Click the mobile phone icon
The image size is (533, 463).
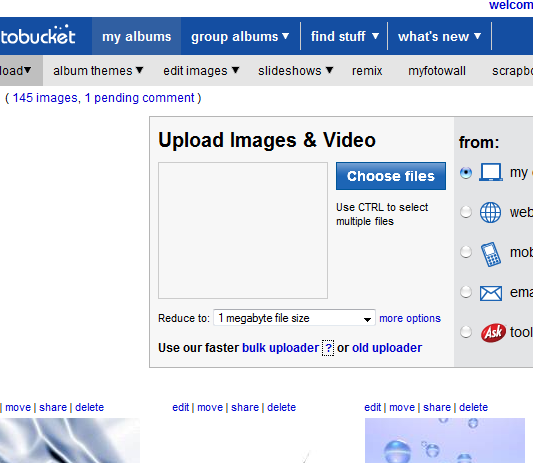pyautogui.click(x=491, y=254)
